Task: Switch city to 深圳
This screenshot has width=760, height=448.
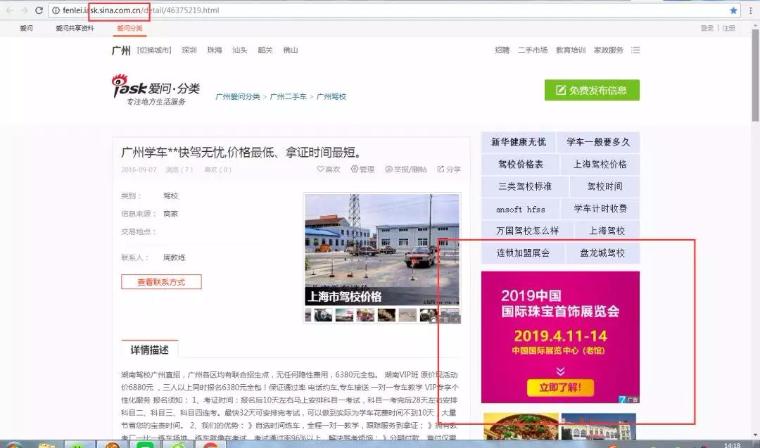Action: (189, 50)
